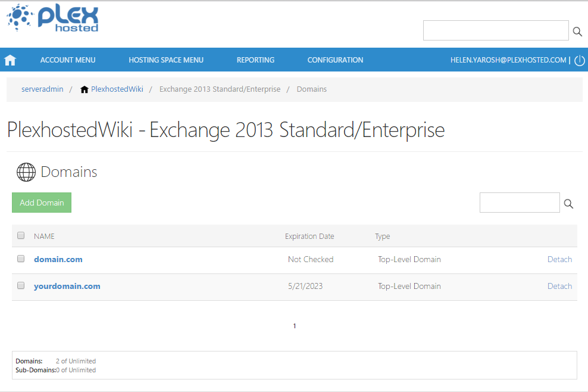The width and height of the screenshot is (588, 392).
Task: Click the domain list search magnifier icon
Action: pyautogui.click(x=568, y=204)
